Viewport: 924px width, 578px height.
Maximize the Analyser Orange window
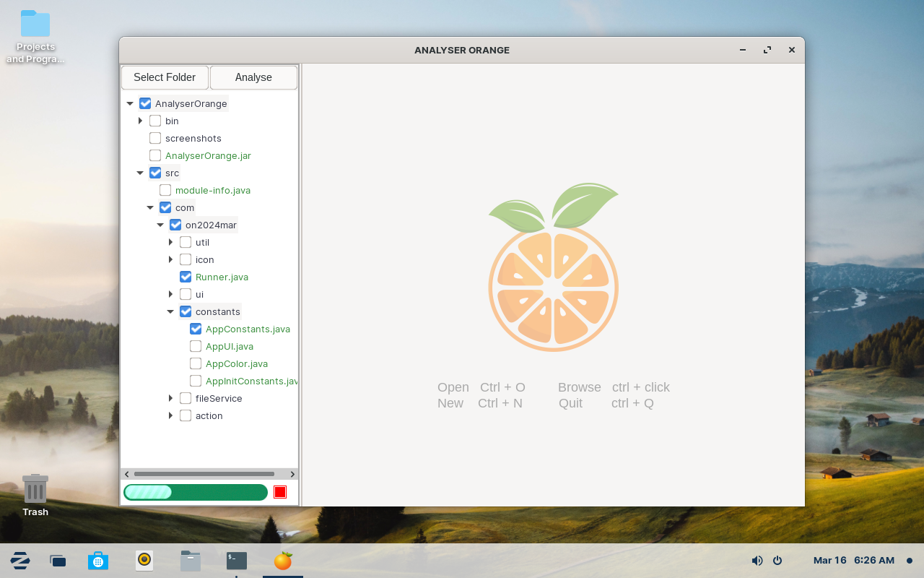pos(767,50)
